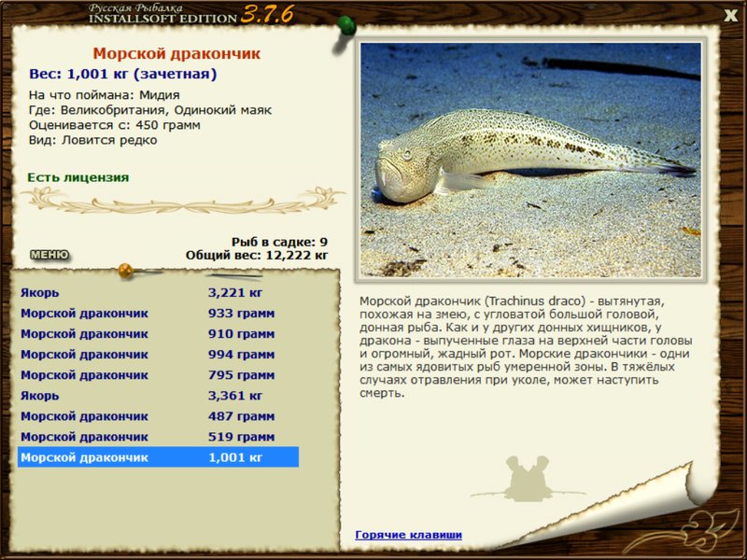The width and height of the screenshot is (747, 560).
Task: Open the МЕНЮ button
Action: (49, 255)
